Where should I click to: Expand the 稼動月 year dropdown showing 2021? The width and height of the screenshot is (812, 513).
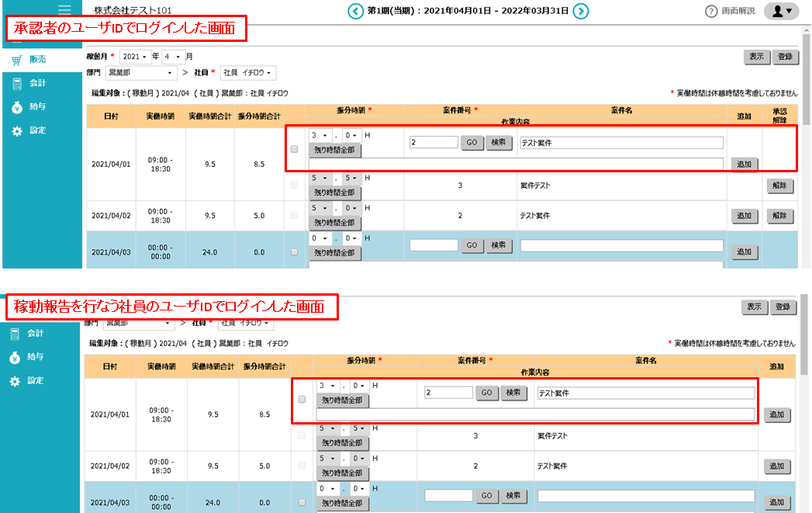tap(135, 57)
